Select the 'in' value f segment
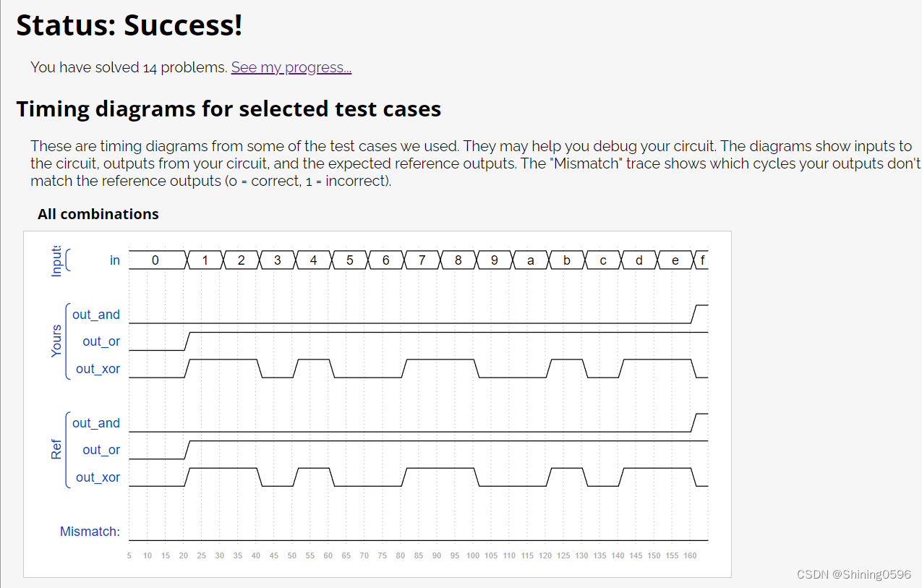Viewport: 922px width, 588px height. (701, 260)
